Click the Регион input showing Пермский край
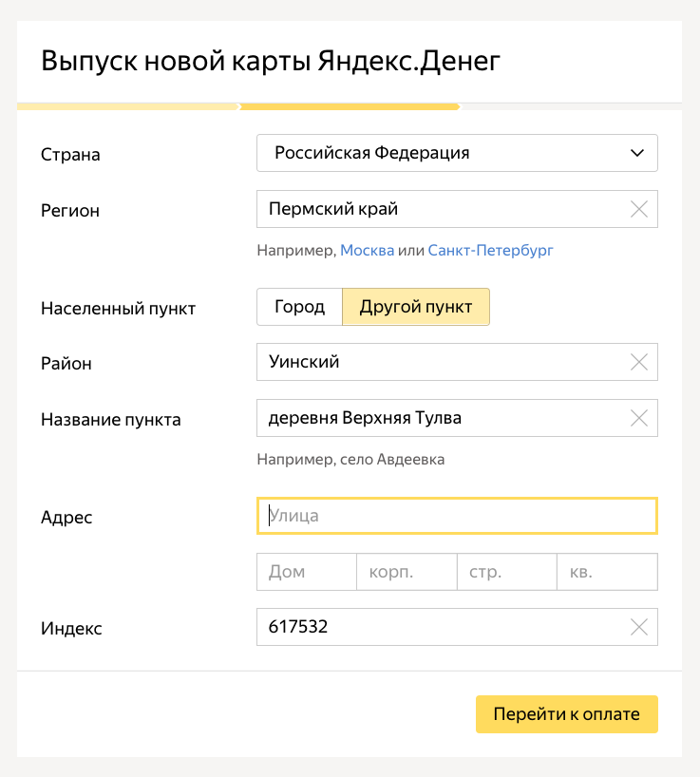Screen dimensions: 700x777 point(427,209)
